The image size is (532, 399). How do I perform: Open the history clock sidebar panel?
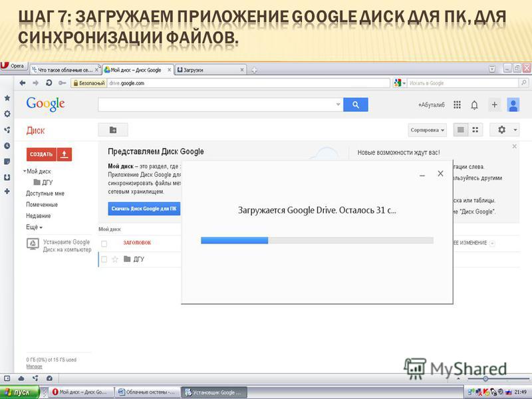(x=7, y=146)
